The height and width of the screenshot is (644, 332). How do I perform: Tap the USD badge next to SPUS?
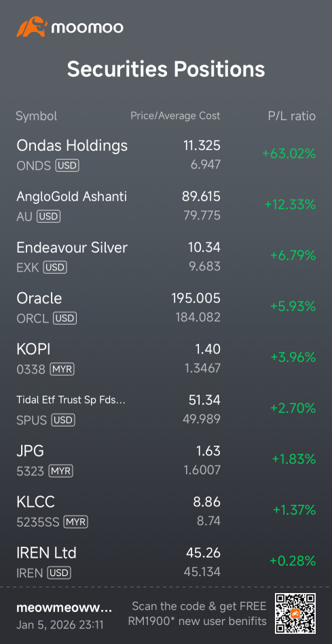pyautogui.click(x=64, y=420)
